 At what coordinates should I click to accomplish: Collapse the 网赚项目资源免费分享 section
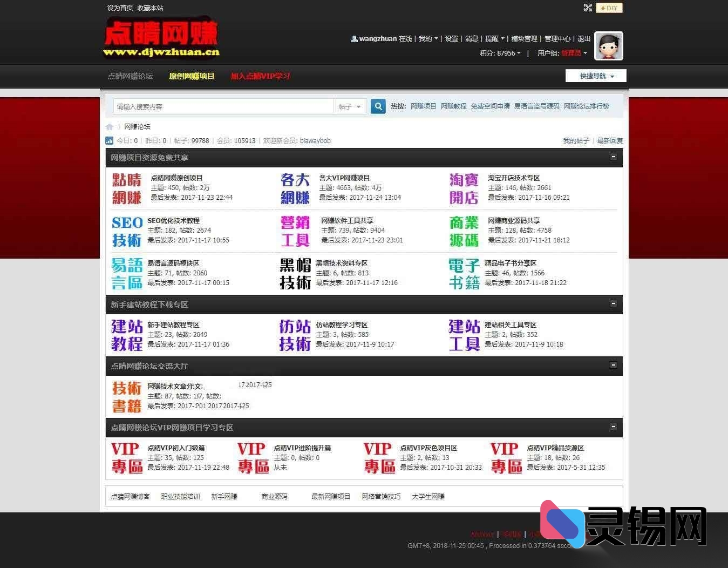tap(614, 157)
